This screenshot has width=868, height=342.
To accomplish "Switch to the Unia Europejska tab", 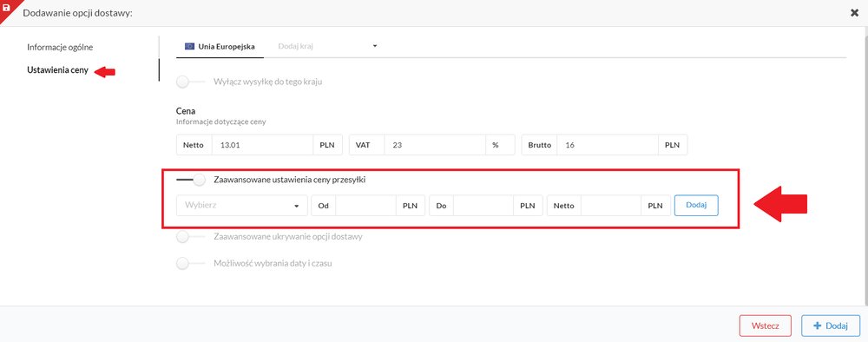I will pos(220,47).
